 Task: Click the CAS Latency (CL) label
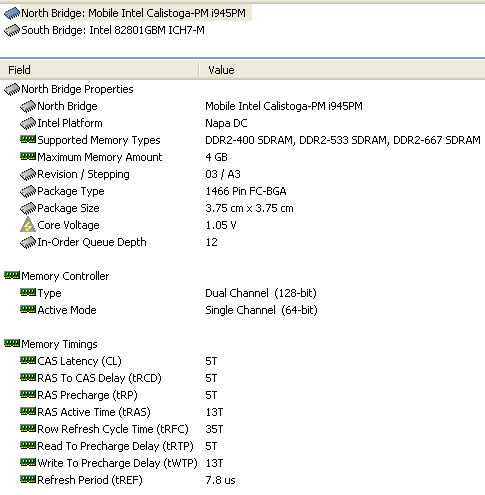click(x=79, y=361)
